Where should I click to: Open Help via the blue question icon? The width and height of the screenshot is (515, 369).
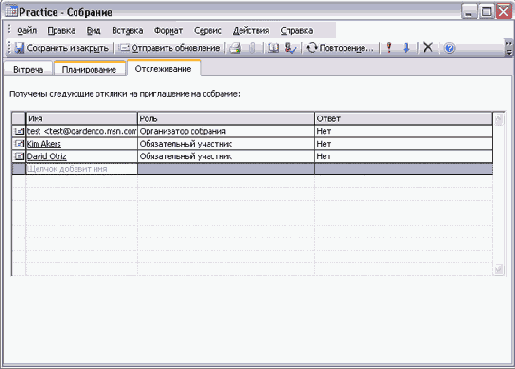pos(449,48)
